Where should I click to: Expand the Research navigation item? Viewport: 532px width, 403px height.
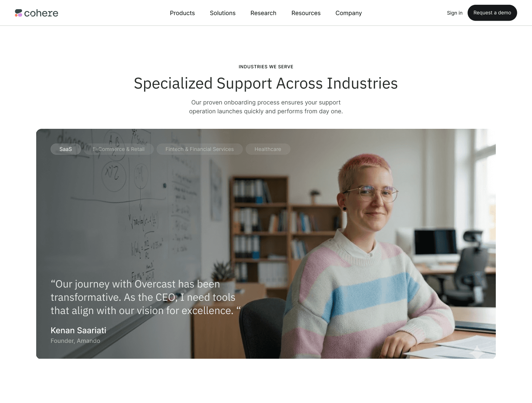[263, 13]
